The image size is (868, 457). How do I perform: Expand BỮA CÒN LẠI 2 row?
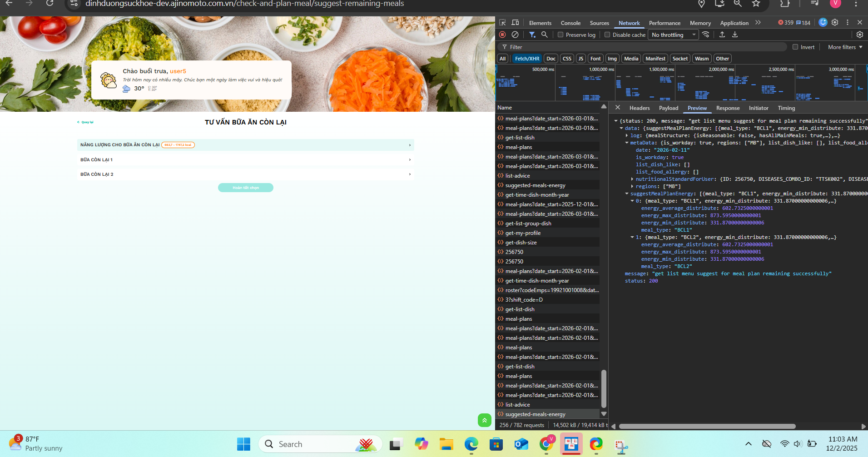point(246,174)
